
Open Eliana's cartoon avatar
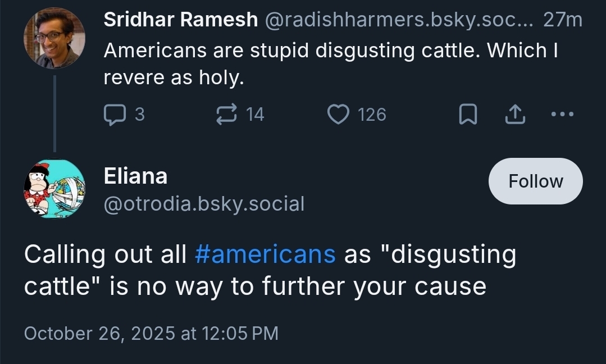[54, 188]
